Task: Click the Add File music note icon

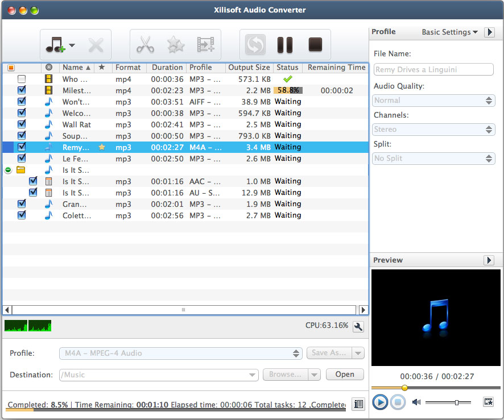Action: [55, 45]
